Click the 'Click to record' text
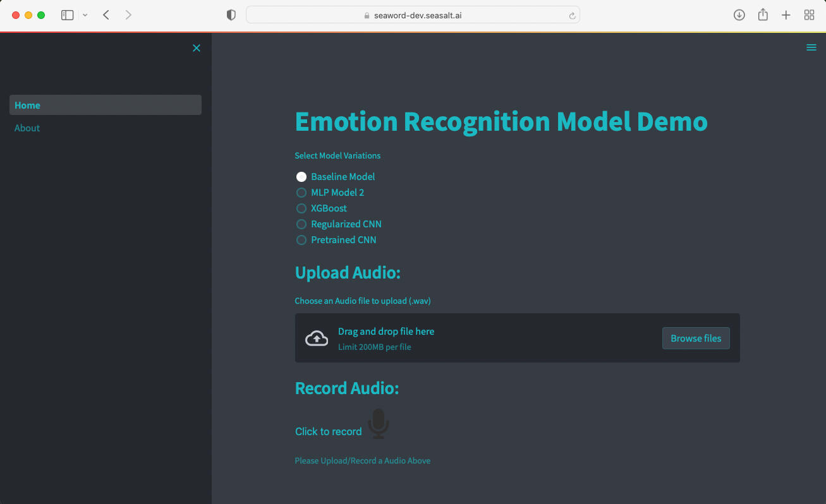Viewport: 826px width, 504px height. point(329,431)
